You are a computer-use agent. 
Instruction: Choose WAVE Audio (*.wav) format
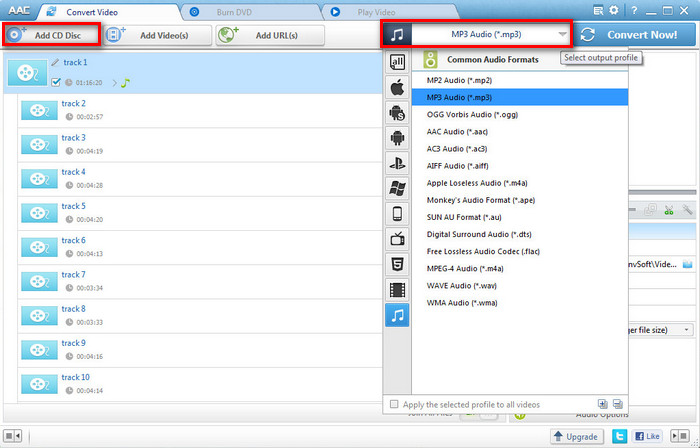[x=520, y=286]
